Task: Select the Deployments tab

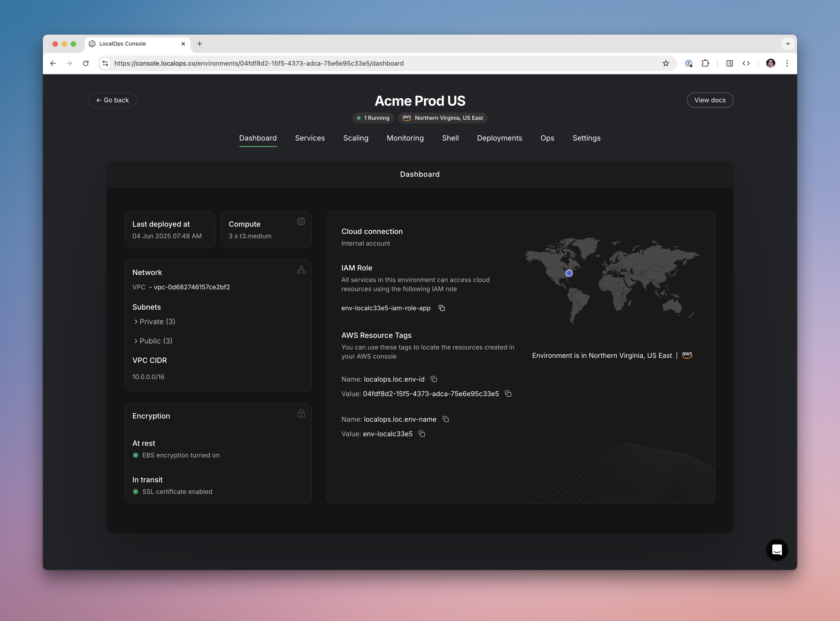Action: [x=499, y=138]
